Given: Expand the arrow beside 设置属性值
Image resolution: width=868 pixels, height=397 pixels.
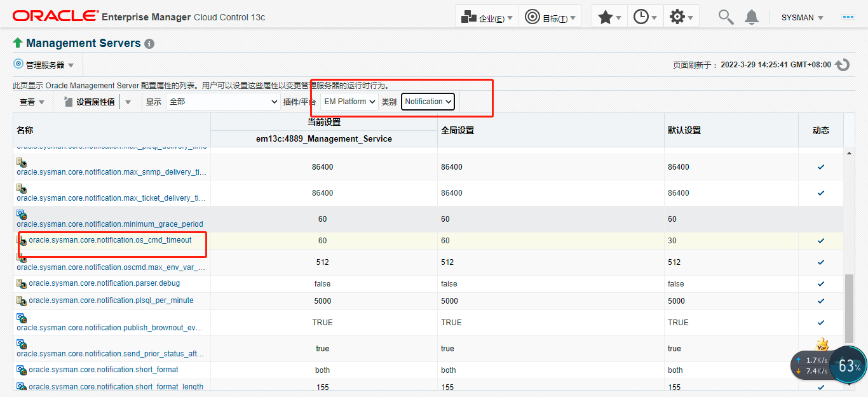Looking at the screenshot, I should (x=128, y=102).
